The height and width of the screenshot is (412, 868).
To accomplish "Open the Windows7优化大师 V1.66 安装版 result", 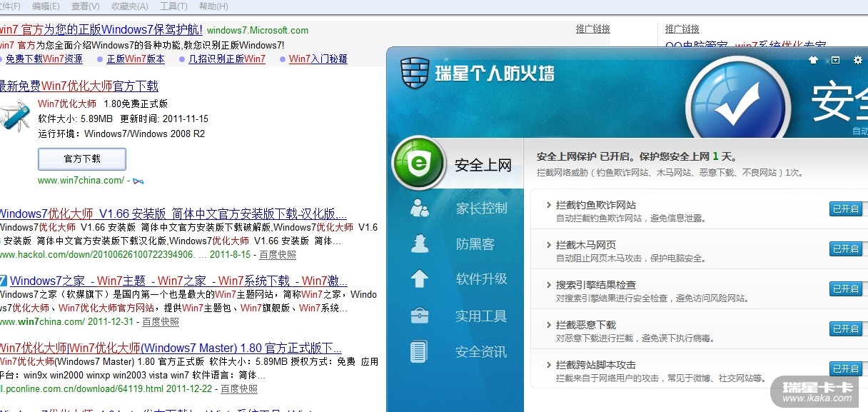I will [173, 213].
